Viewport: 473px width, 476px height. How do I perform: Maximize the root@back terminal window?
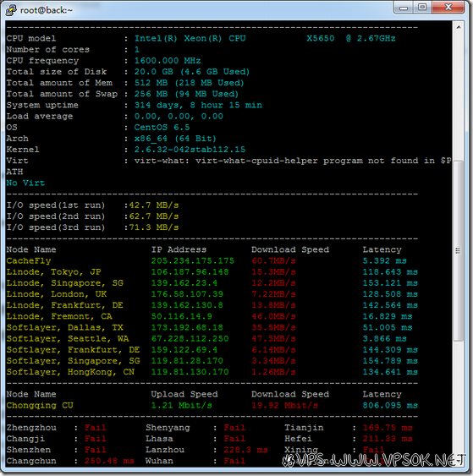(422, 7)
